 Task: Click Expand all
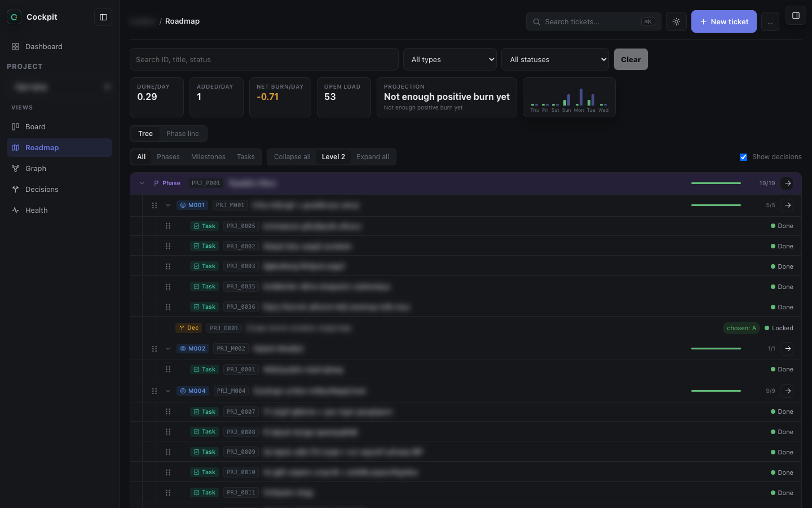pyautogui.click(x=373, y=157)
